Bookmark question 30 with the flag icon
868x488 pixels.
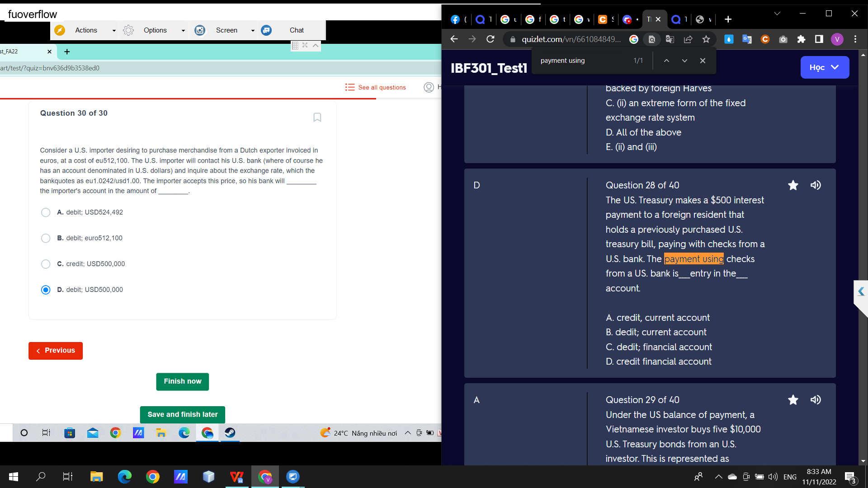pos(317,117)
